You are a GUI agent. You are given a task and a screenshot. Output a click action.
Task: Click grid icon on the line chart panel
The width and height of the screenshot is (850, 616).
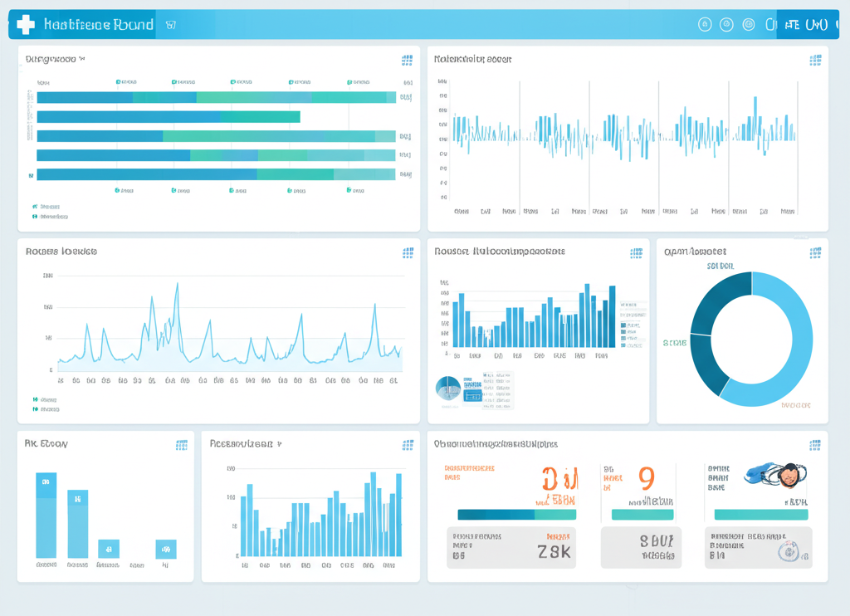[407, 252]
